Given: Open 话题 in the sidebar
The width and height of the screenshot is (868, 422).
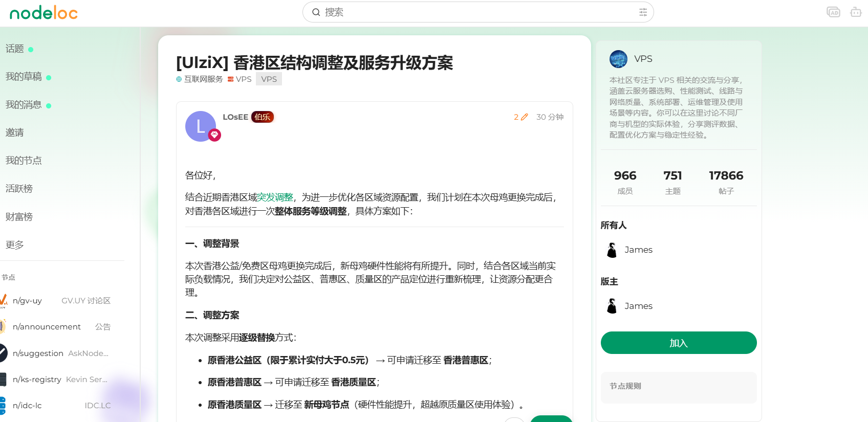Looking at the screenshot, I should pyautogui.click(x=15, y=49).
